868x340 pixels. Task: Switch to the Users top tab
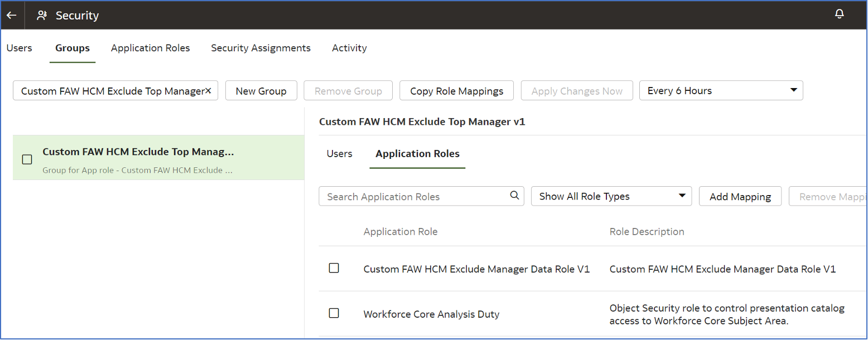[x=19, y=48]
